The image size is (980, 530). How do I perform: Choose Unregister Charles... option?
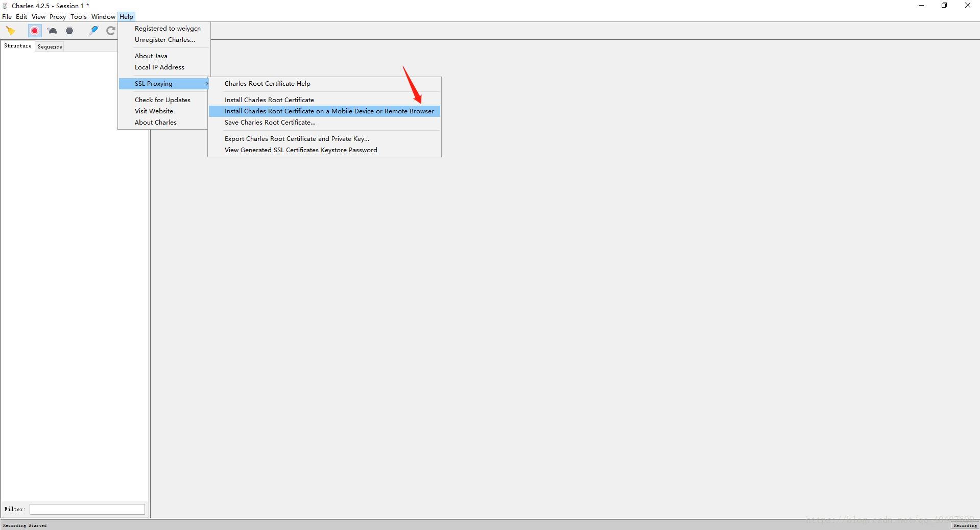164,39
